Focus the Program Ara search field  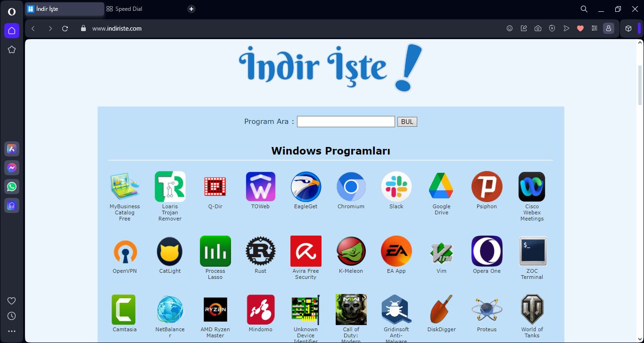(x=346, y=122)
